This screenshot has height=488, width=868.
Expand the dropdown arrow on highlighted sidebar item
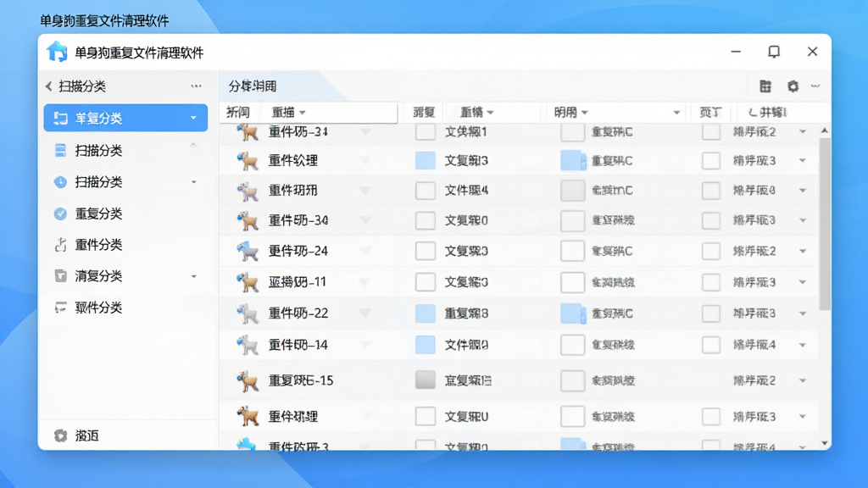193,118
